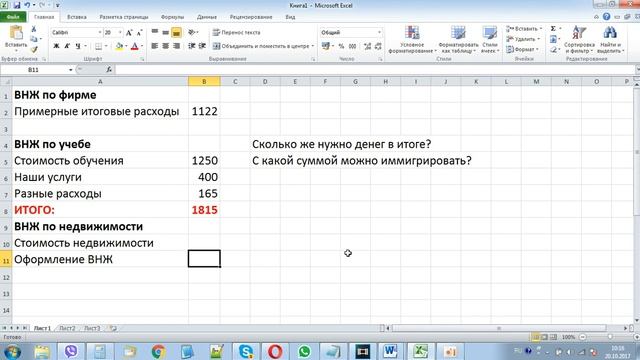640x360 pixels.
Task: Switch to Normal view in status bar
Action: (536, 337)
